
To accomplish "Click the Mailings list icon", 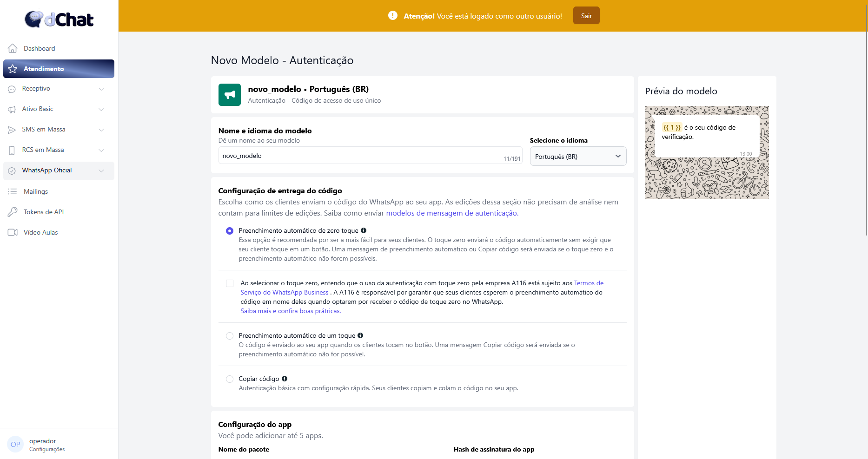I will click(x=13, y=191).
